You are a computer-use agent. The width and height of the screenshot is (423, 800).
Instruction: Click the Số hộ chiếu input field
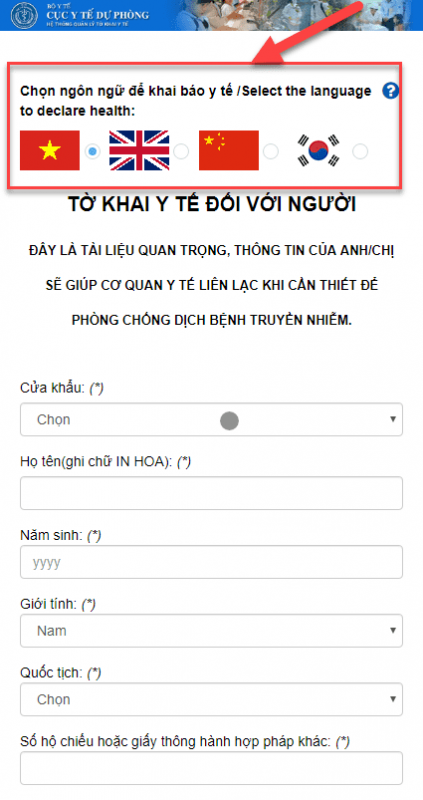click(x=211, y=768)
